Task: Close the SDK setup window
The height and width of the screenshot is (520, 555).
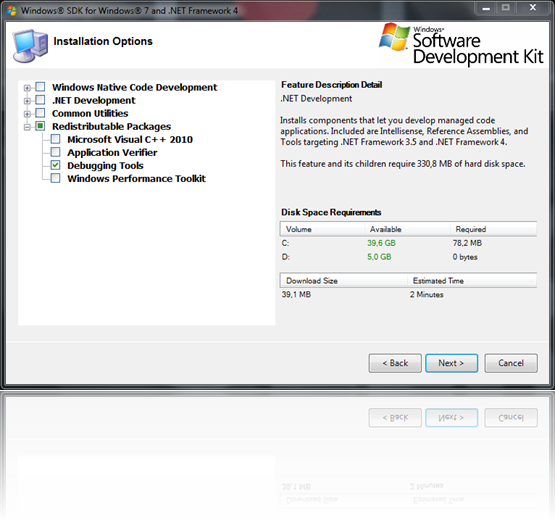Action: click(x=533, y=8)
